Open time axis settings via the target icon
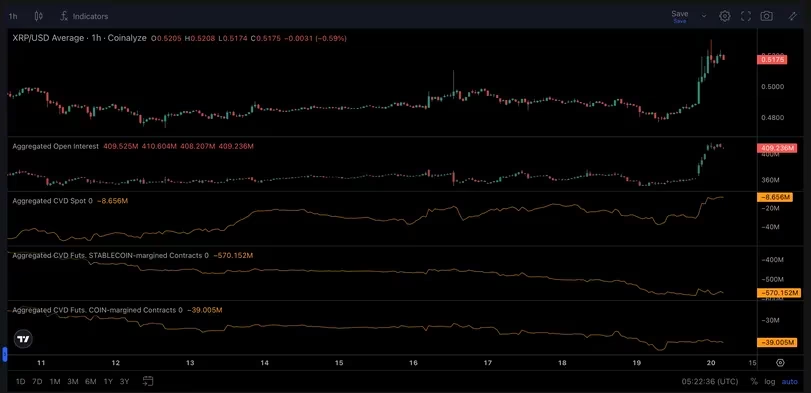The height and width of the screenshot is (393, 811). coord(780,363)
